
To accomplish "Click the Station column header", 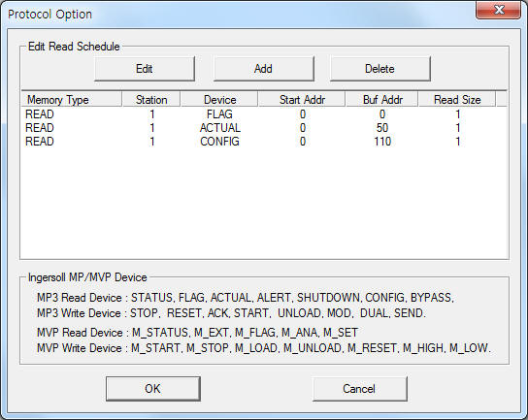I will [x=151, y=100].
